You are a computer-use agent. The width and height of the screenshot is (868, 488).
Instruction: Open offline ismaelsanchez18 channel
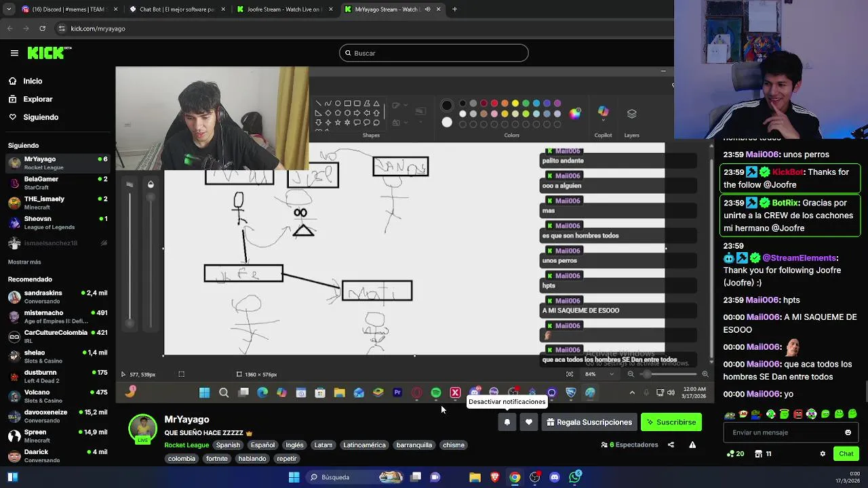[x=58, y=243]
